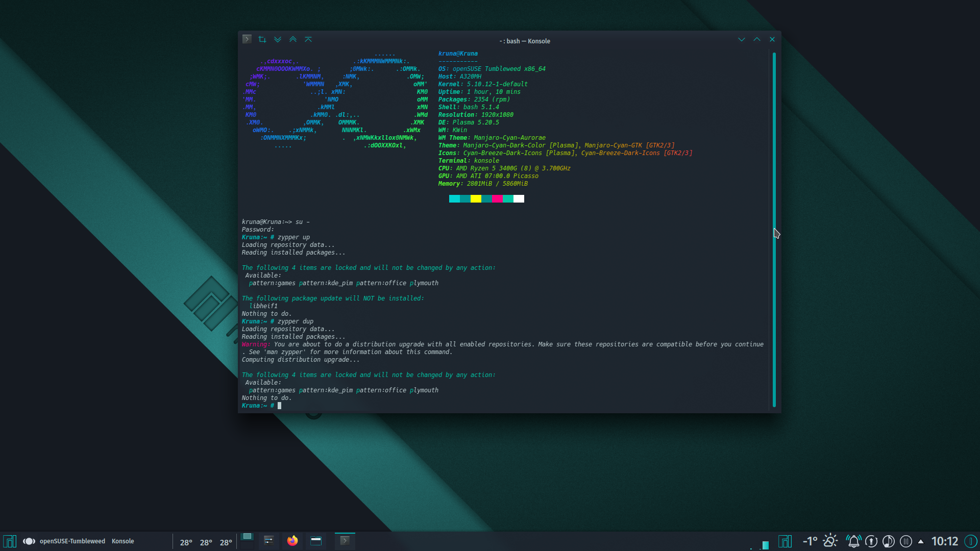This screenshot has height=551, width=980.
Task: Click the 'DE: Plasma 5.20.5' line
Action: pyautogui.click(x=469, y=122)
